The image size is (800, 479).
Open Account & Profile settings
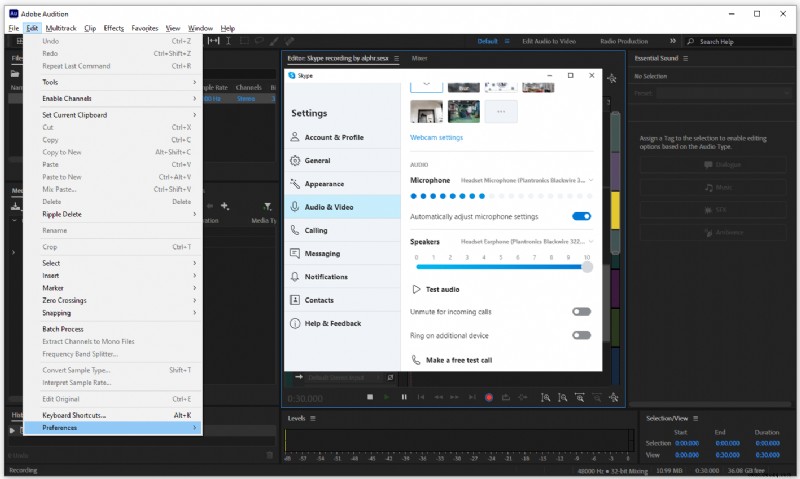coord(342,137)
